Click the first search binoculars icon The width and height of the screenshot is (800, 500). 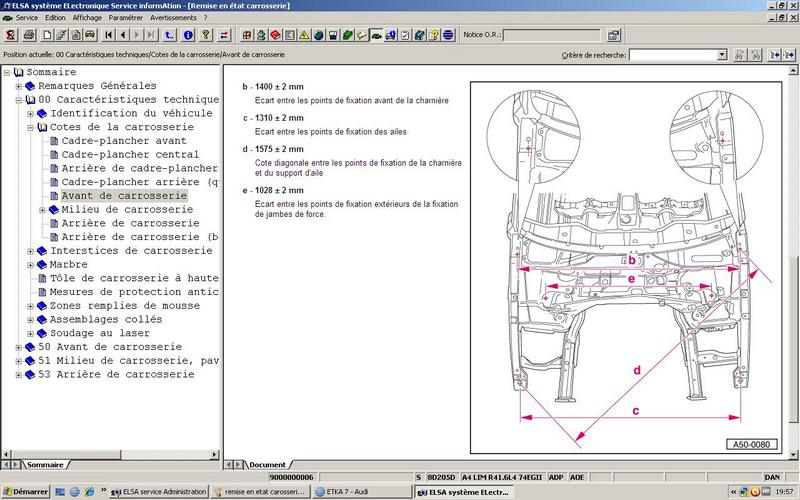pyautogui.click(x=740, y=55)
